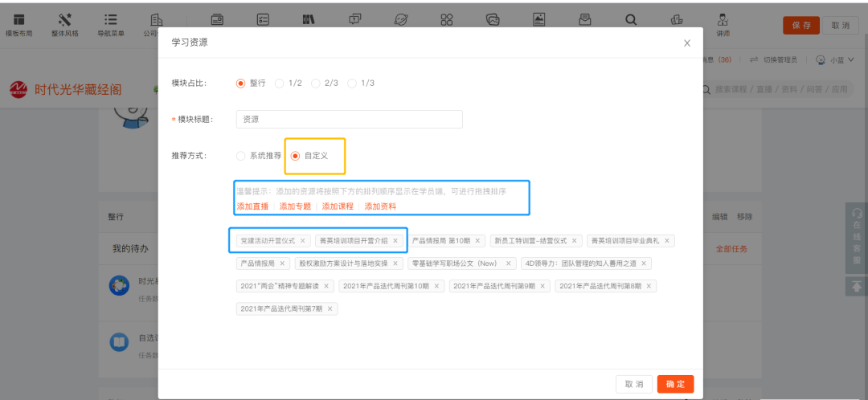
Task: Click the 添加课程 link
Action: (338, 206)
